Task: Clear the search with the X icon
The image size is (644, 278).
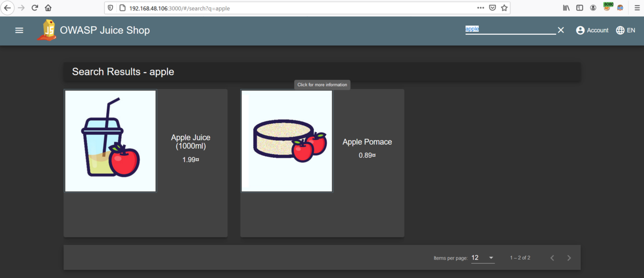Action: point(561,30)
